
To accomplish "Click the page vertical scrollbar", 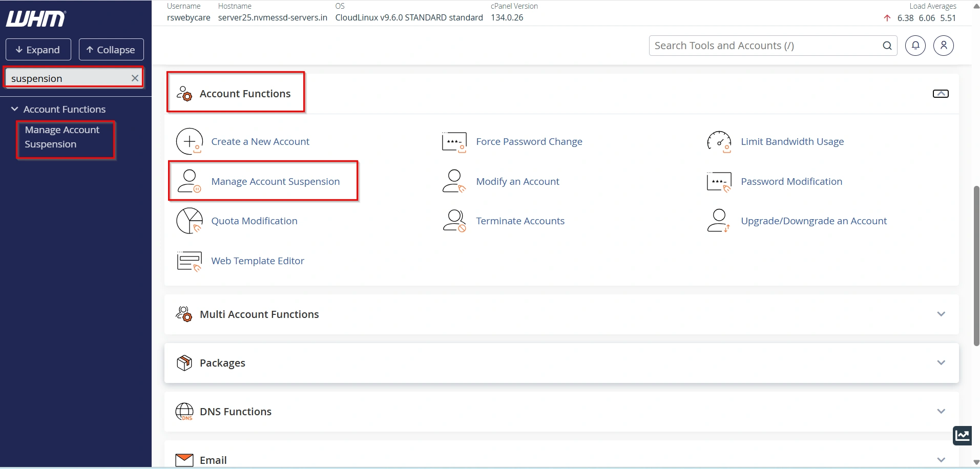I will coord(976,266).
